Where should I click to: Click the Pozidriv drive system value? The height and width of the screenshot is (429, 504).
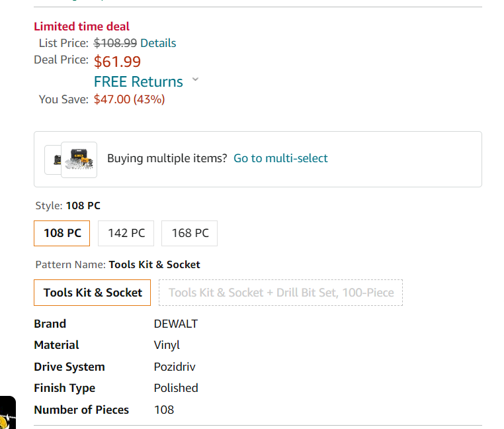tap(175, 367)
